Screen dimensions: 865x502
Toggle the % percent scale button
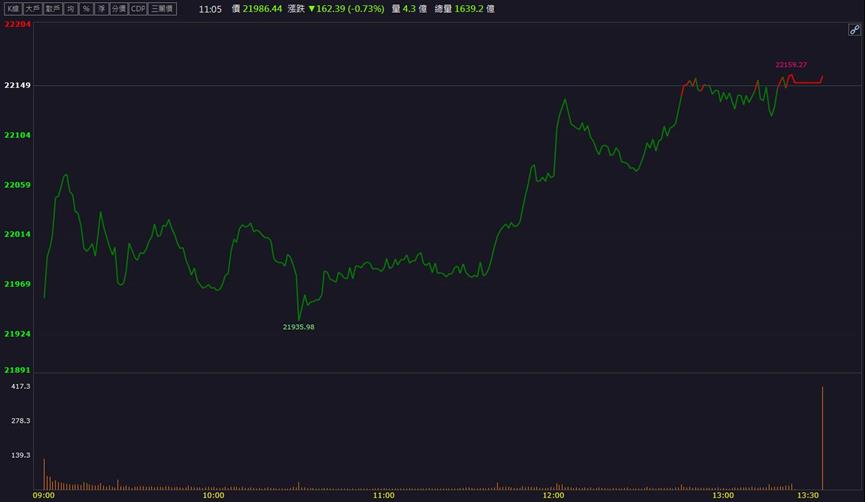[x=86, y=9]
